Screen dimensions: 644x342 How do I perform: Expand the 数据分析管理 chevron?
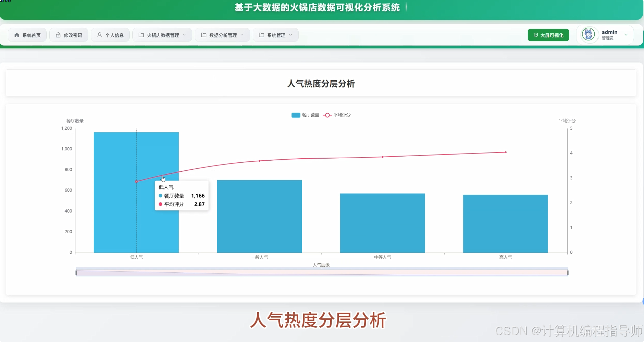(x=242, y=35)
